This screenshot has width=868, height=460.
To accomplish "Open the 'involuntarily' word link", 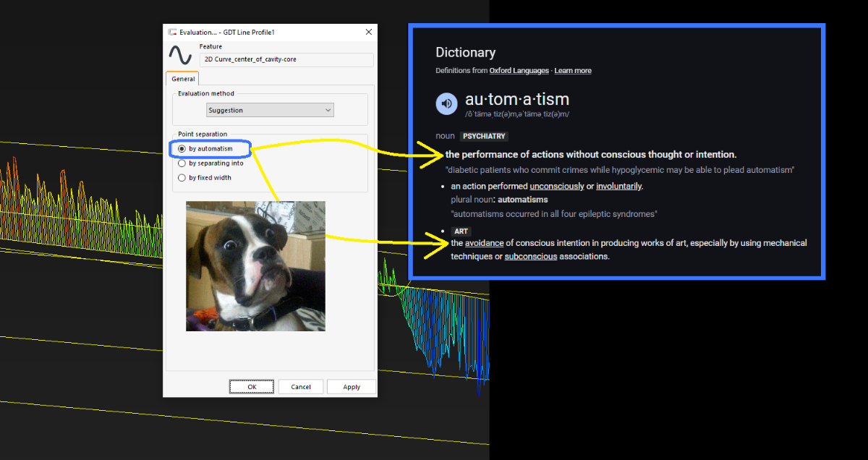I will [618, 187].
